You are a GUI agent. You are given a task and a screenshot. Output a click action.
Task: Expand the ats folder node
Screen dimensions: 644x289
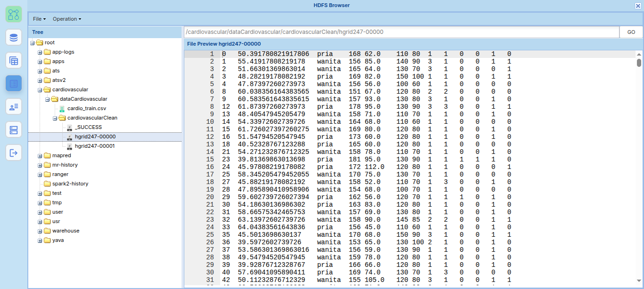40,71
